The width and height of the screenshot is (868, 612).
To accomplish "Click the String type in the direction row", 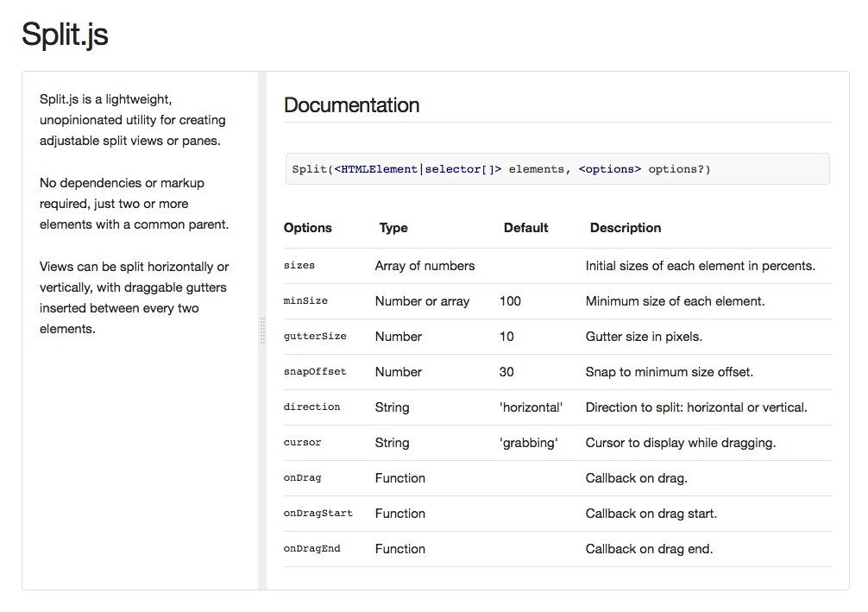I will click(x=392, y=407).
